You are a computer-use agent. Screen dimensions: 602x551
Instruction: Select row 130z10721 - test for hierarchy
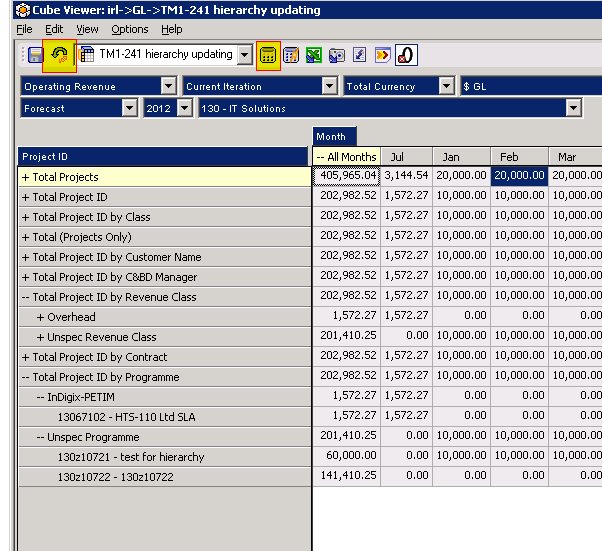point(165,457)
